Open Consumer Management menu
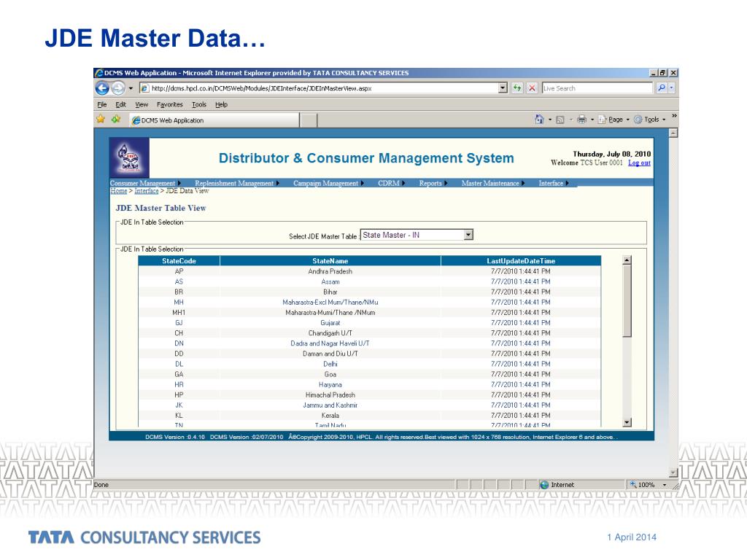This screenshot has width=747, height=560. point(145,183)
